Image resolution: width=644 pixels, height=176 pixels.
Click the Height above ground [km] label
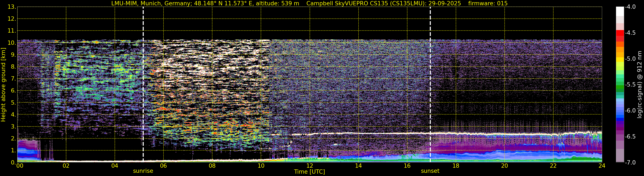point(3,85)
